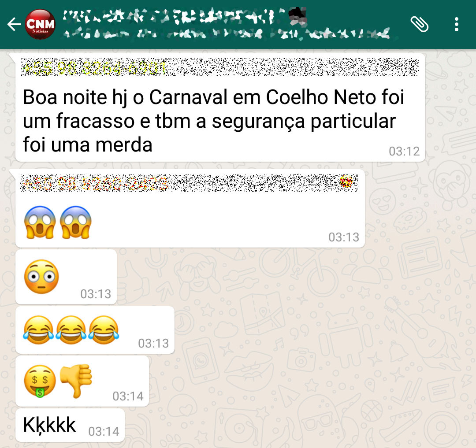Tap the back arrow in header
476x448 pixels.
coord(14,24)
